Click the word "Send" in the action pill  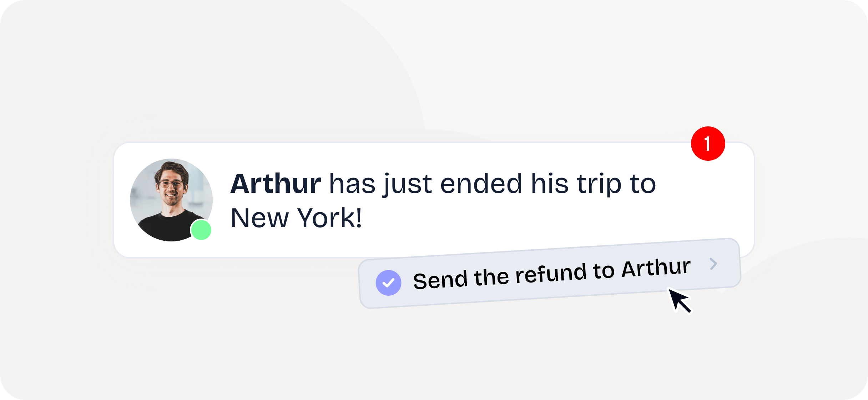pos(440,280)
